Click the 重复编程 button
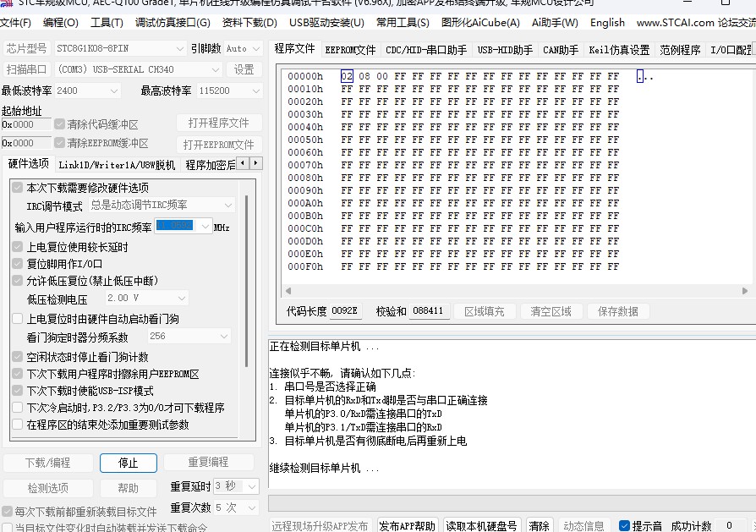756x532 pixels. pyautogui.click(x=208, y=462)
